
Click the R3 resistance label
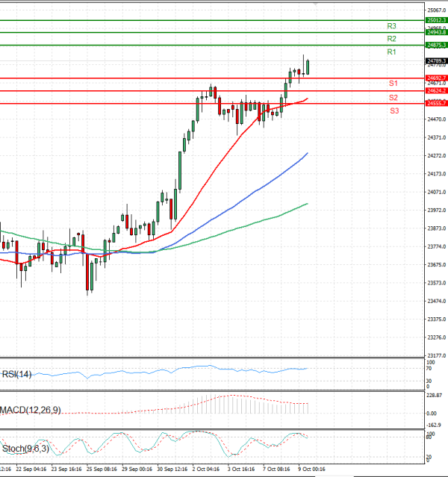click(x=391, y=26)
